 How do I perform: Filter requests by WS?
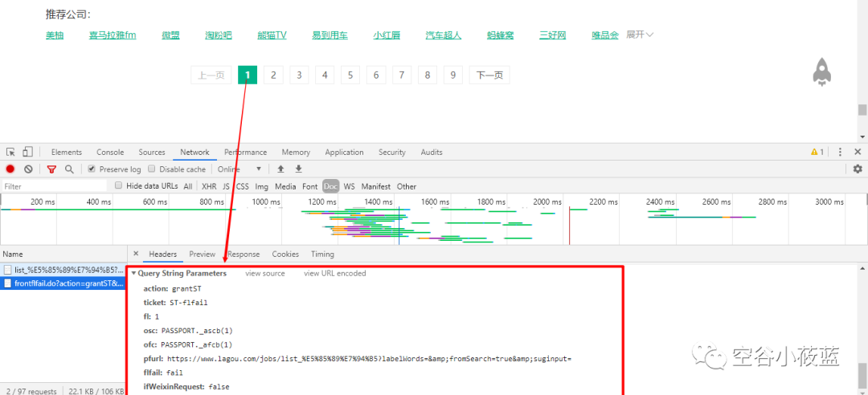pos(349,186)
